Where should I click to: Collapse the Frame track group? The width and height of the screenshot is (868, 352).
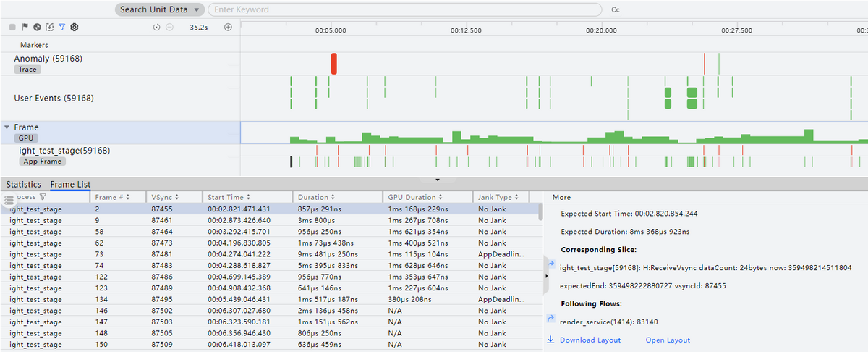tap(7, 127)
